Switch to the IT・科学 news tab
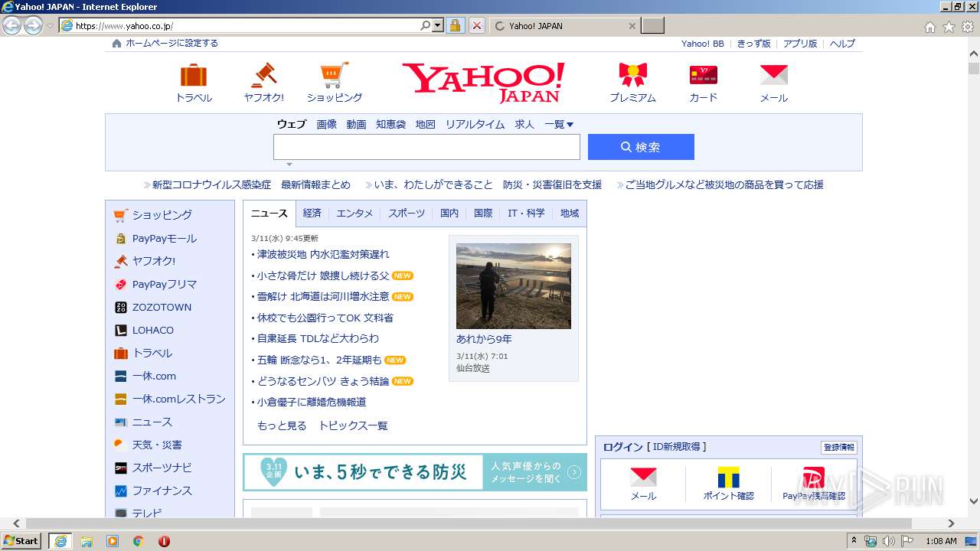Image resolution: width=980 pixels, height=551 pixels. [526, 214]
